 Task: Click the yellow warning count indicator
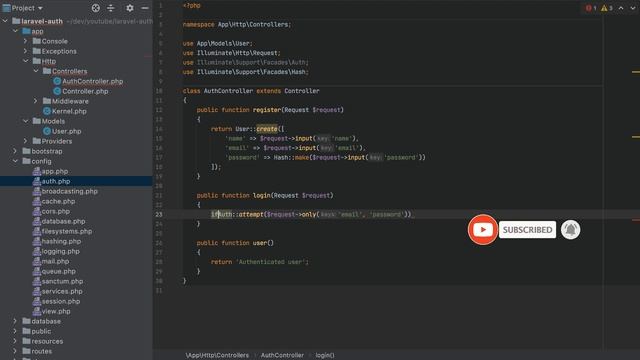[607, 8]
